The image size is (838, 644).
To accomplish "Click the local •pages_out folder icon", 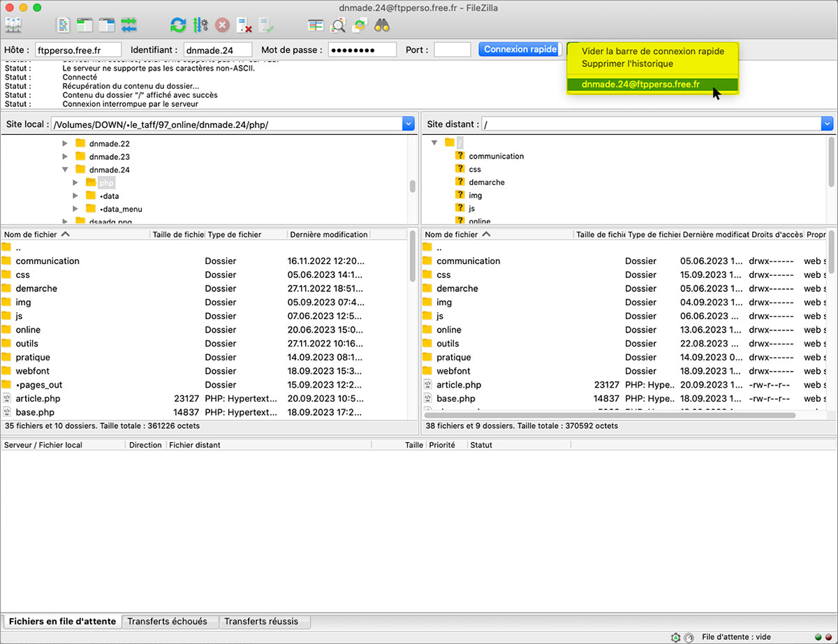I will (7, 385).
